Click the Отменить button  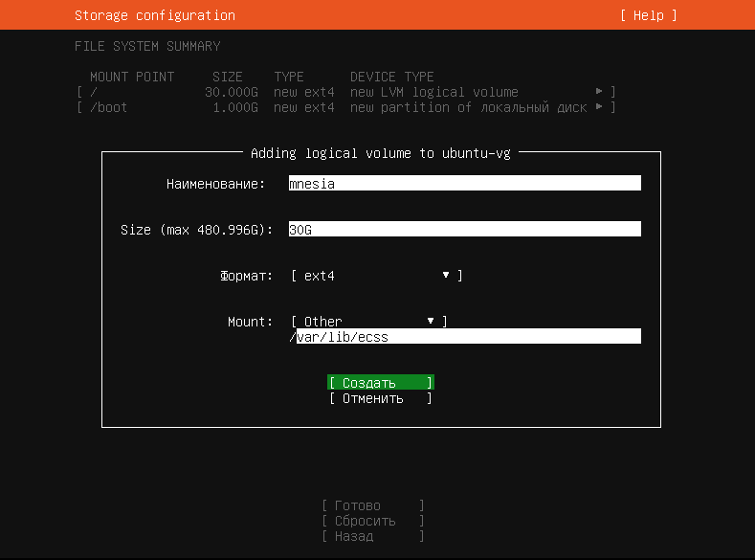(x=381, y=398)
